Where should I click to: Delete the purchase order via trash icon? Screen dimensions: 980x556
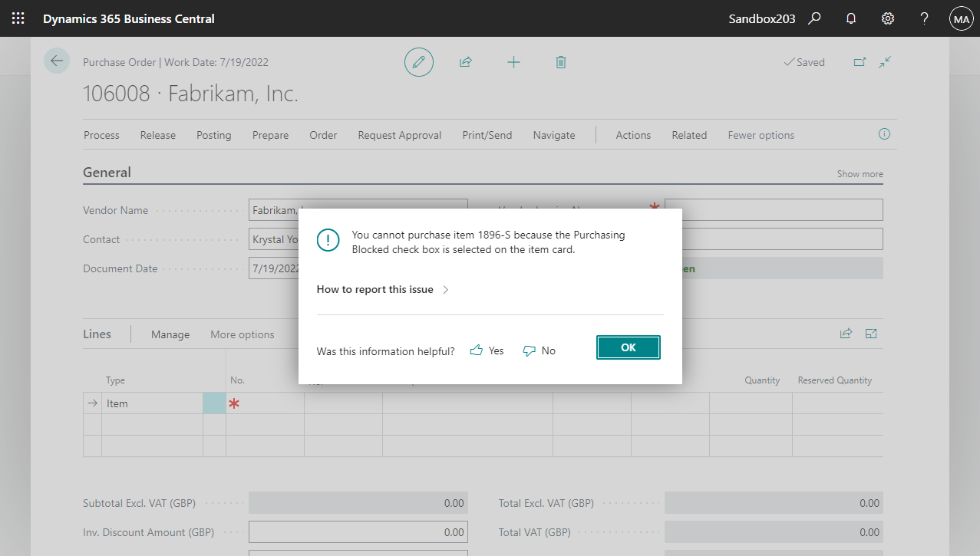tap(560, 61)
